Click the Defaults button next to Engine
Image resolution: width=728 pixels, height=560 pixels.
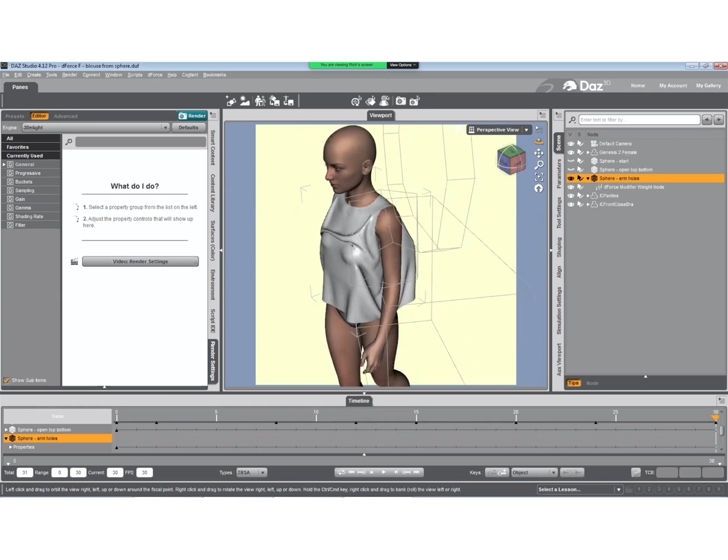coord(189,127)
